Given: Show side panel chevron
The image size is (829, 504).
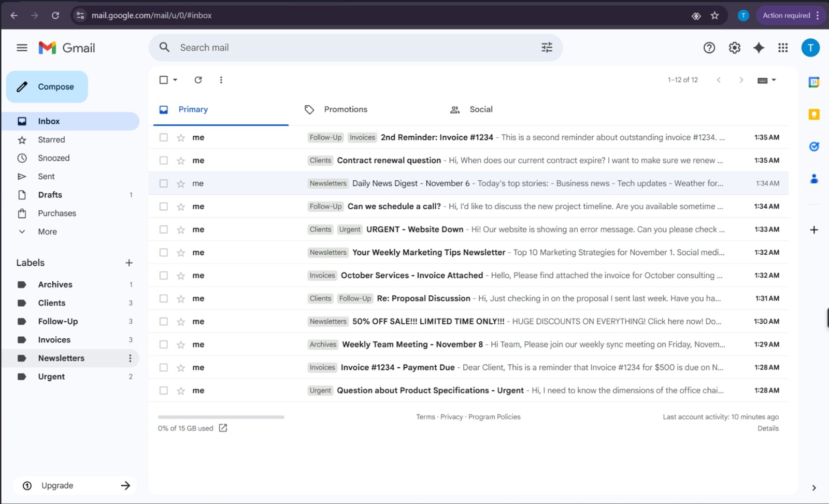Looking at the screenshot, I should tap(814, 488).
